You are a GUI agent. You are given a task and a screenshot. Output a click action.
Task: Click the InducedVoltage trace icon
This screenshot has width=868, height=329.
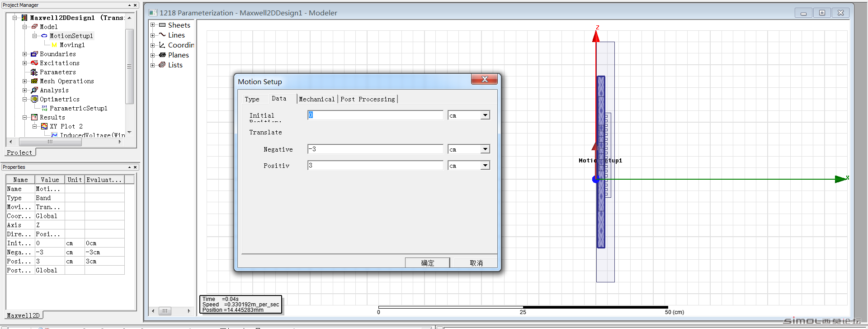[x=54, y=135]
